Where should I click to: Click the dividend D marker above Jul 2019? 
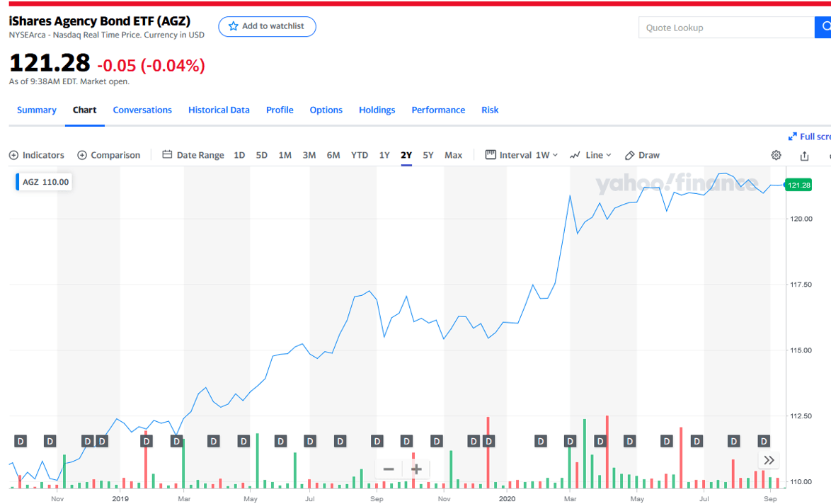click(310, 441)
